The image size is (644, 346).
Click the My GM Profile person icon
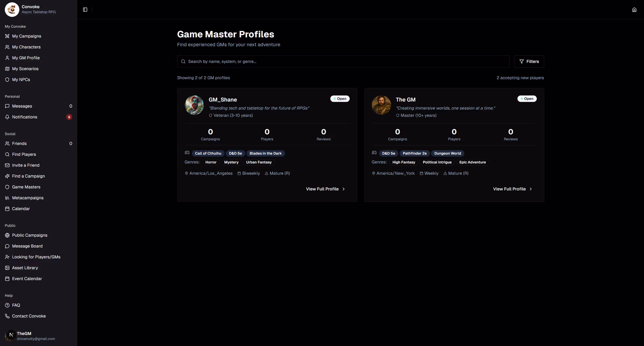[7, 58]
